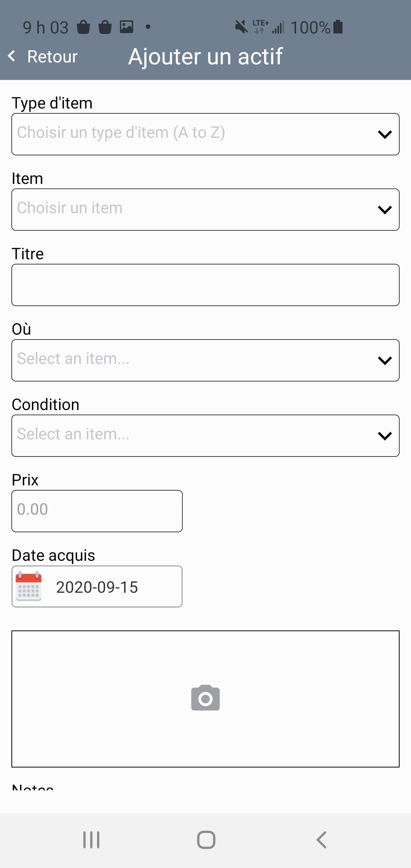Viewport: 411px width, 868px height.
Task: Tap the camera icon to add photo
Action: coord(205,698)
